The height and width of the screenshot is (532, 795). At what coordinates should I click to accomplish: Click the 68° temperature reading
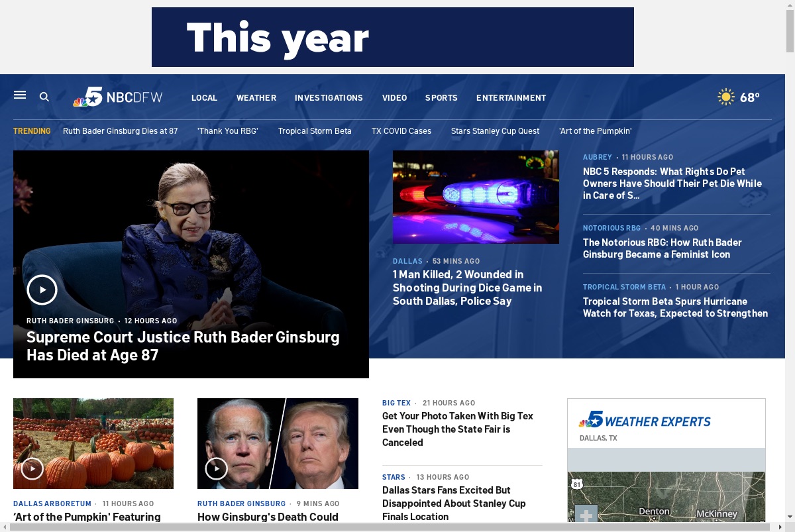750,97
